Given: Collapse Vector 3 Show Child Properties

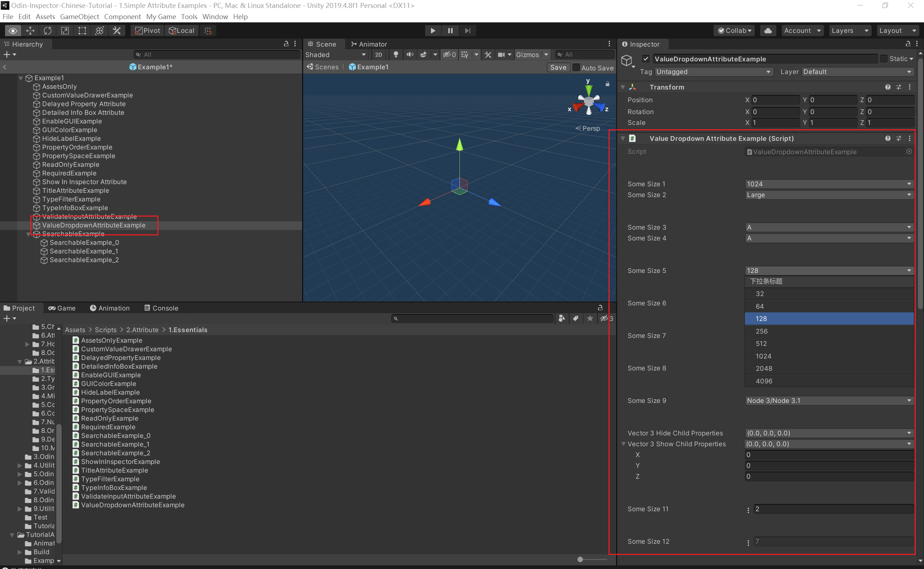Looking at the screenshot, I should [623, 444].
